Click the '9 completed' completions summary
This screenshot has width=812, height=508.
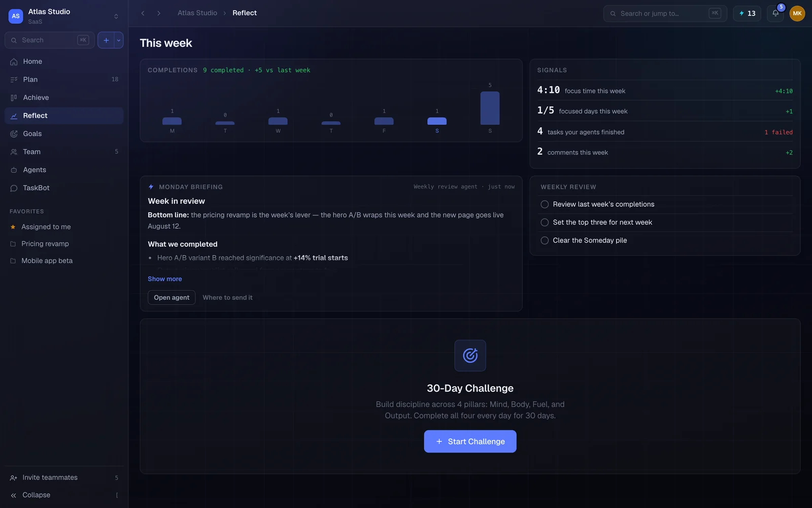click(x=223, y=70)
